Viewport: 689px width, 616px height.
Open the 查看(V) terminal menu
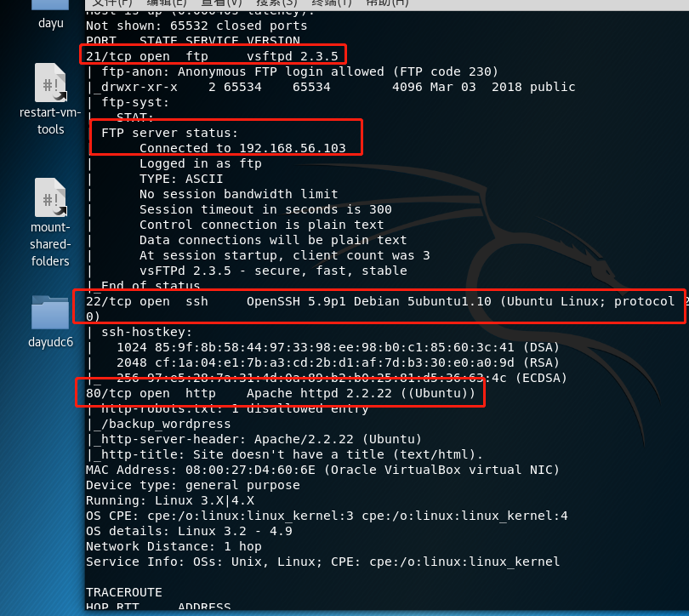[x=221, y=3]
